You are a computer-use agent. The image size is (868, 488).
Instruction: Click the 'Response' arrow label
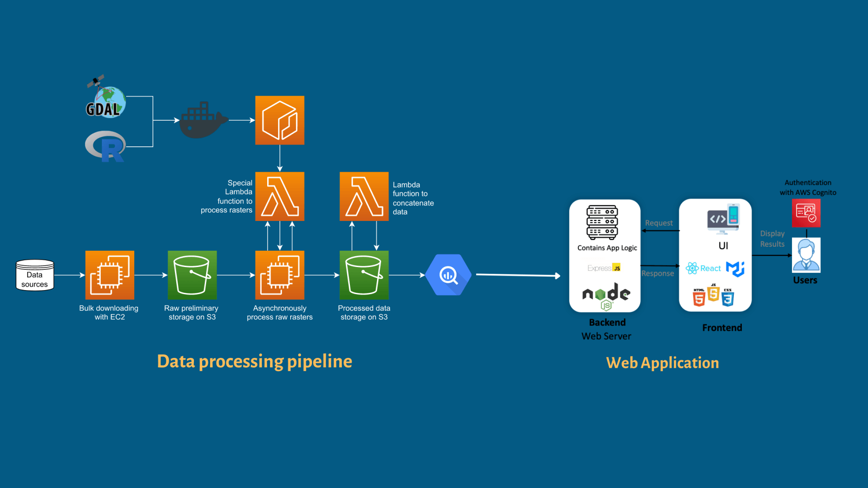point(657,274)
